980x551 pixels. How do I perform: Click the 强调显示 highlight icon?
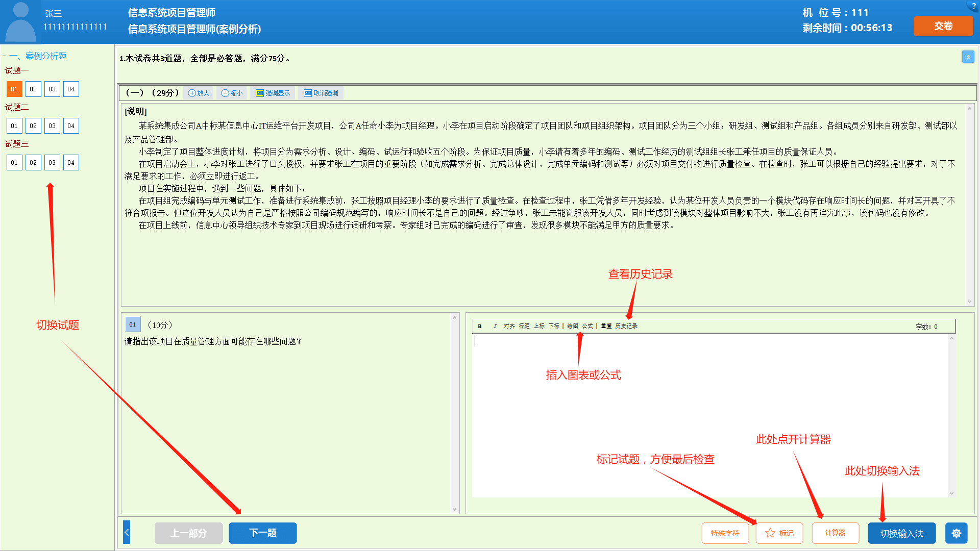pyautogui.click(x=259, y=93)
